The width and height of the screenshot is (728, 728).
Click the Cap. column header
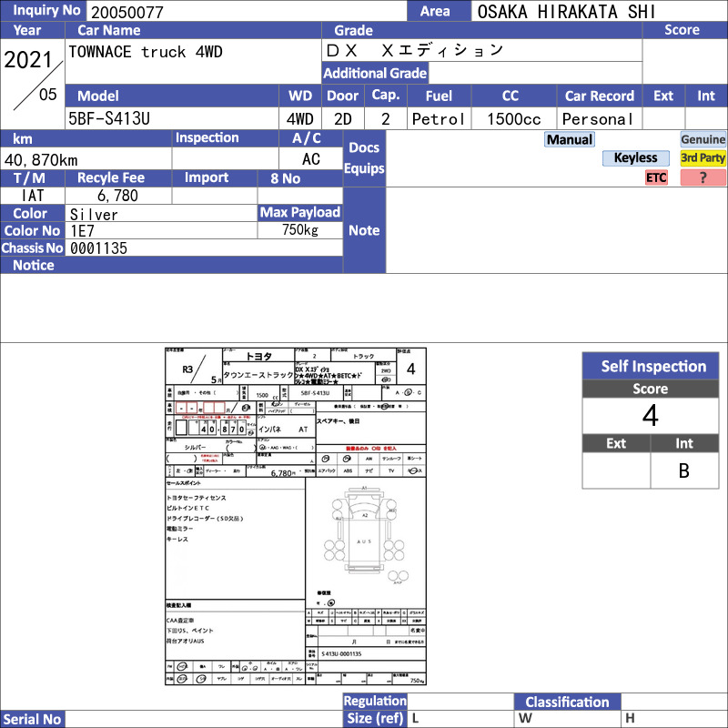coord(386,96)
